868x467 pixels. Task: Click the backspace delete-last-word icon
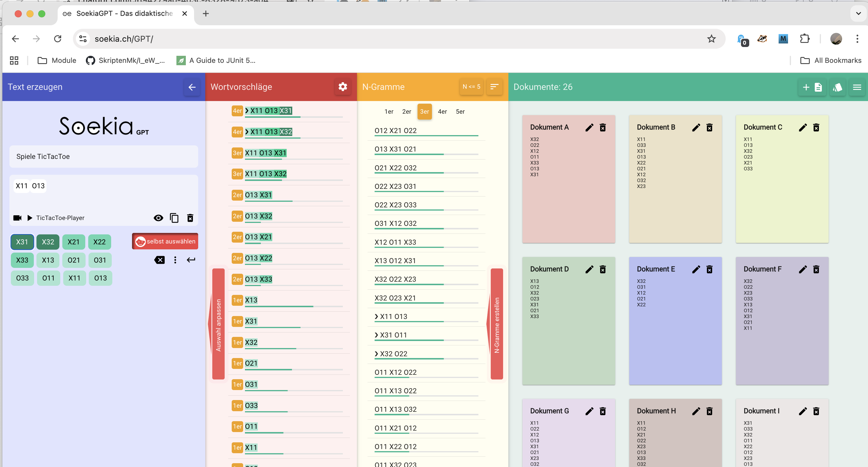tap(159, 260)
